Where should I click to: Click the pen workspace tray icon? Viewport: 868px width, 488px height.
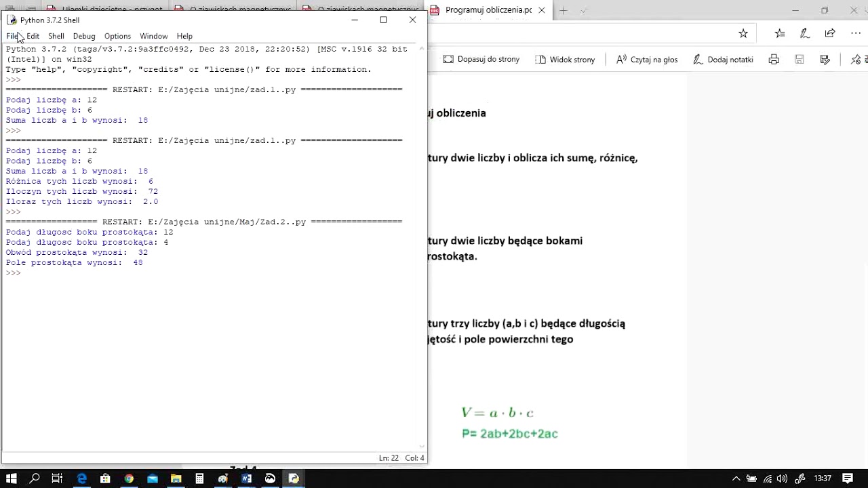pyautogui.click(x=800, y=479)
